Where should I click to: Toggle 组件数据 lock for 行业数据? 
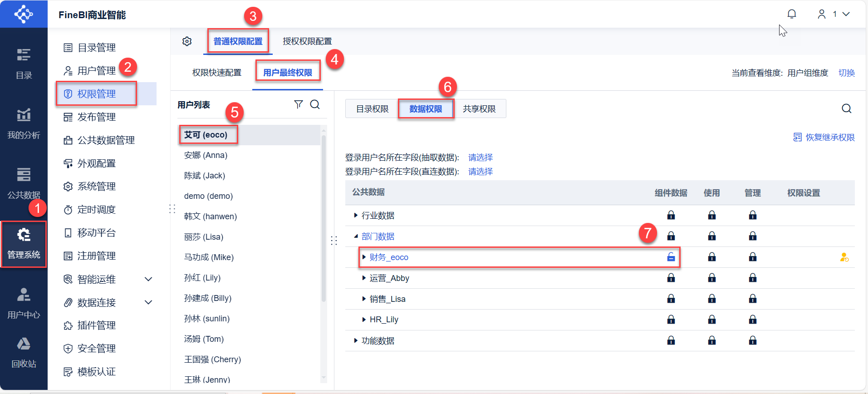point(671,215)
